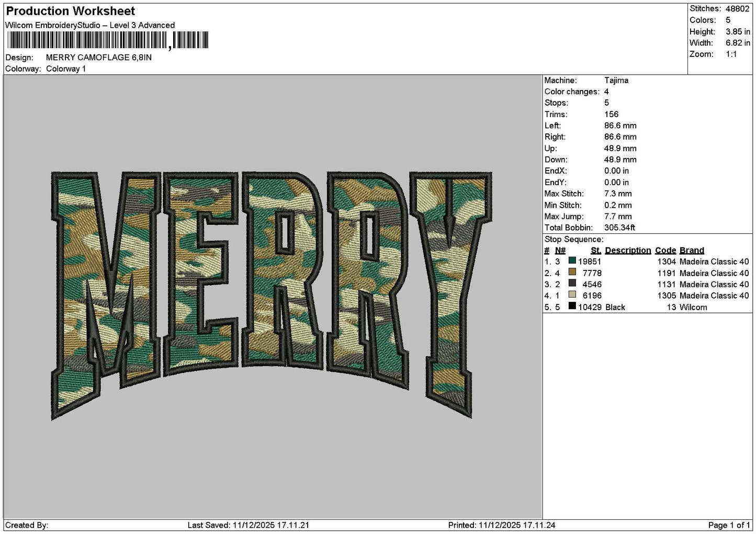The height and width of the screenshot is (534, 756).
Task: Click 'Madeira Classic 40' brand for code 1305
Action: pos(714,296)
